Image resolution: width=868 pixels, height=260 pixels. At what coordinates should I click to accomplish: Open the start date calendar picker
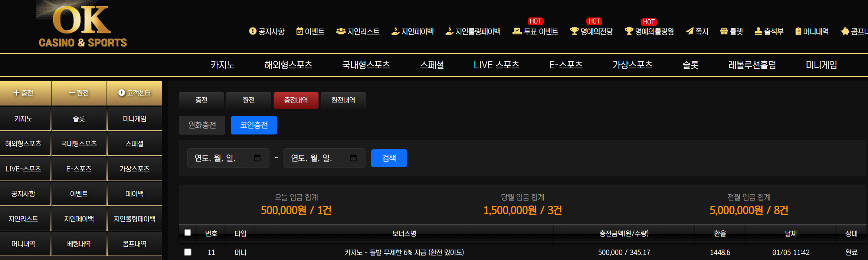(257, 158)
